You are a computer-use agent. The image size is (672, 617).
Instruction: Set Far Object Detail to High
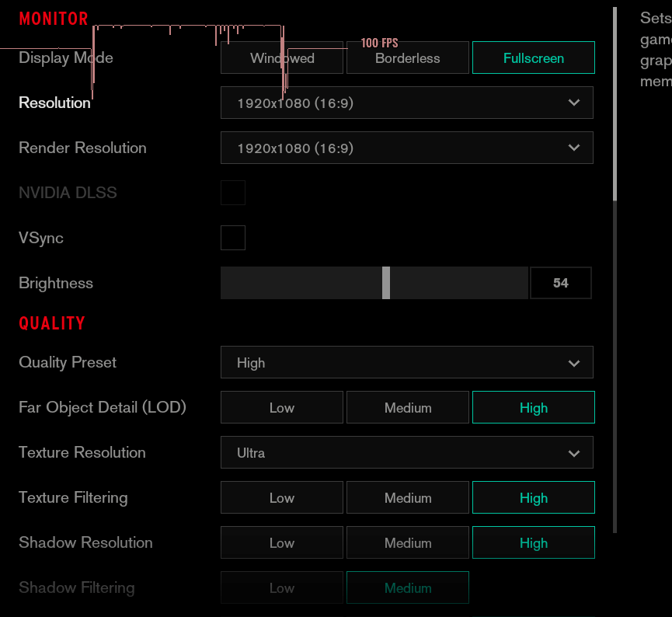click(534, 407)
